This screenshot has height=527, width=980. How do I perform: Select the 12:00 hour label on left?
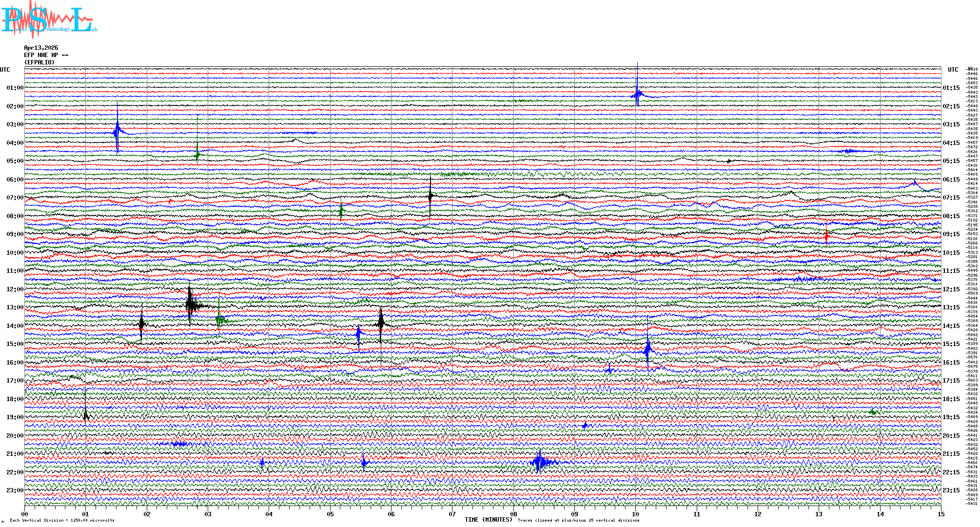pos(15,289)
